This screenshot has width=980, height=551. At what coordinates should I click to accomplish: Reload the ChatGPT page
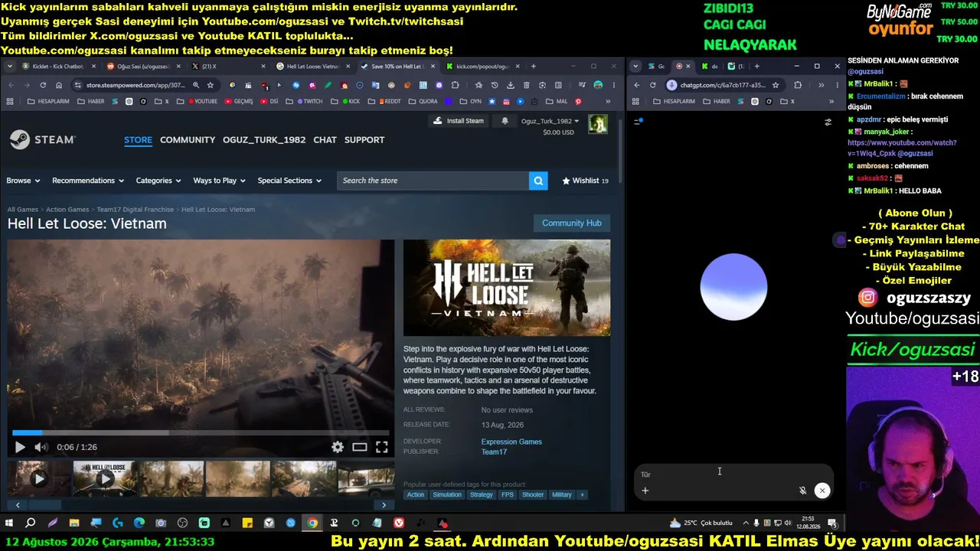(x=652, y=85)
